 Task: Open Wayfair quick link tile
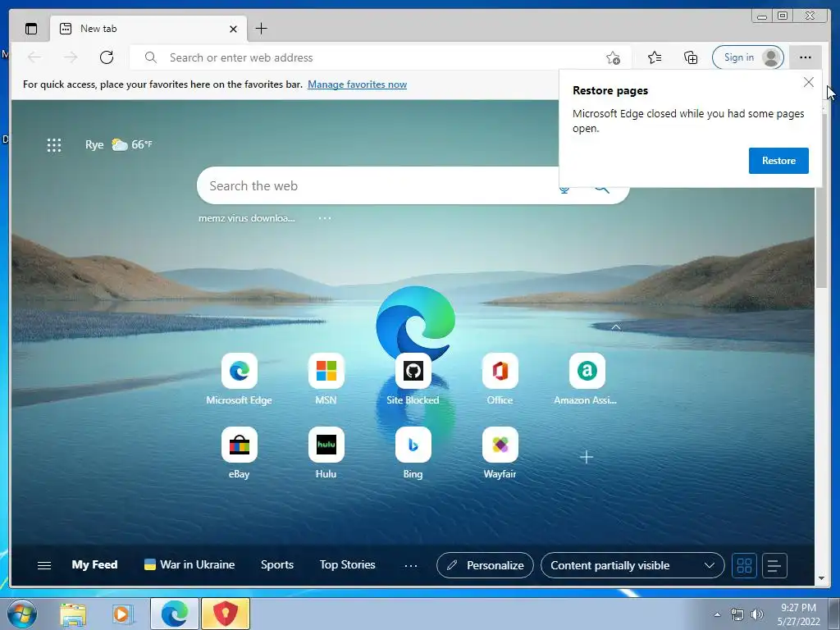coord(500,452)
